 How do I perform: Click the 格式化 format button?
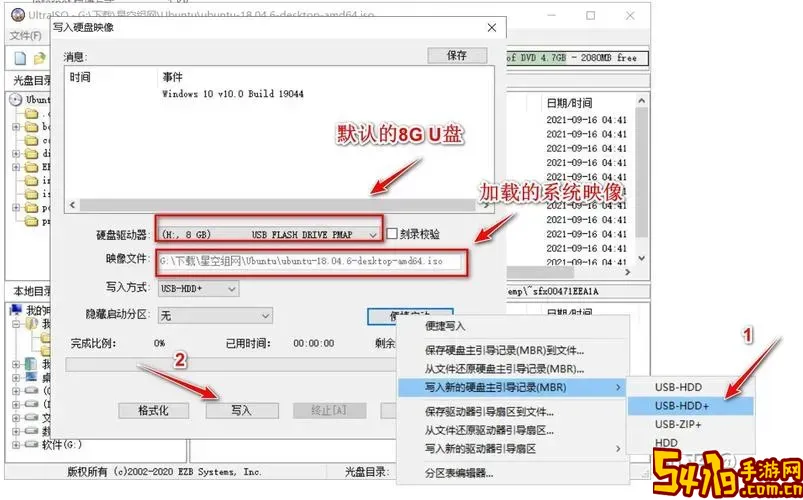click(154, 410)
